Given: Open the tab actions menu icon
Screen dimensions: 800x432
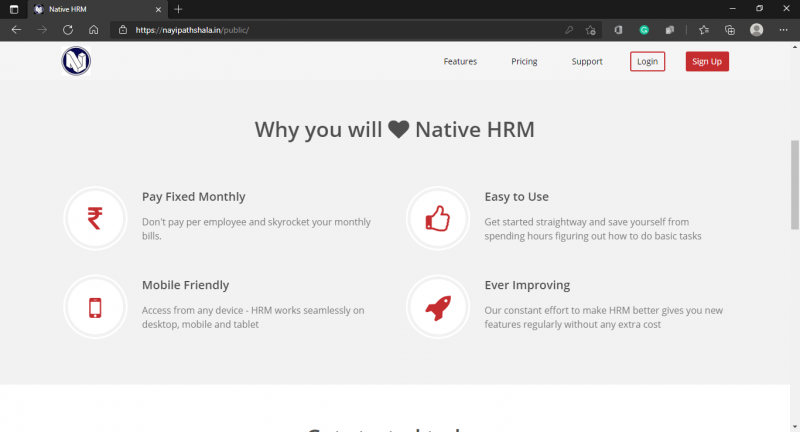Looking at the screenshot, I should [14, 9].
